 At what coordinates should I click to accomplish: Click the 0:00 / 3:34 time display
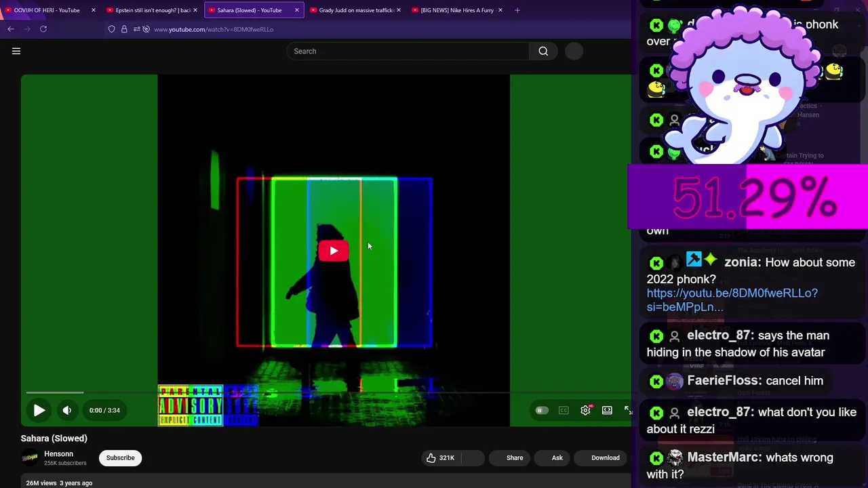[x=104, y=410]
